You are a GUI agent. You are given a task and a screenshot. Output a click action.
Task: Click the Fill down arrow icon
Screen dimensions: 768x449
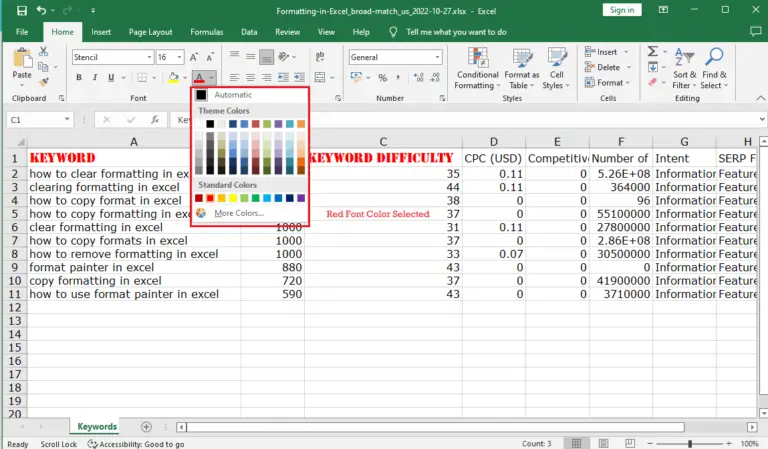652,67
